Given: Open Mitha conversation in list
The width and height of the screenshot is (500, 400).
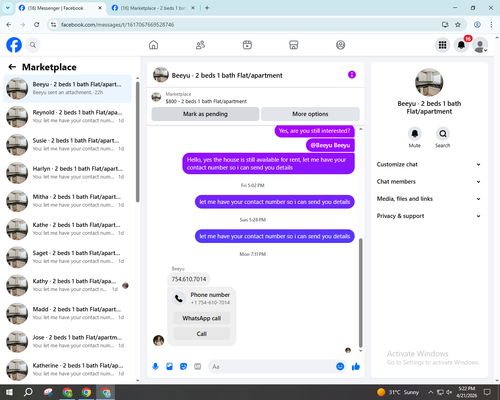Looking at the screenshot, I should [x=67, y=201].
